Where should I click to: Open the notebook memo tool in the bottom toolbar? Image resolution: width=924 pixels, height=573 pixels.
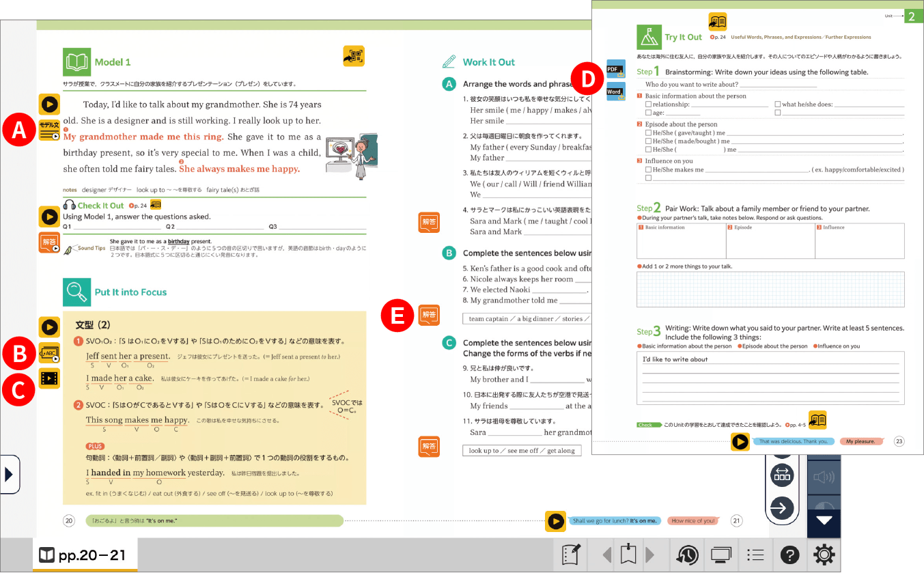pos(570,555)
